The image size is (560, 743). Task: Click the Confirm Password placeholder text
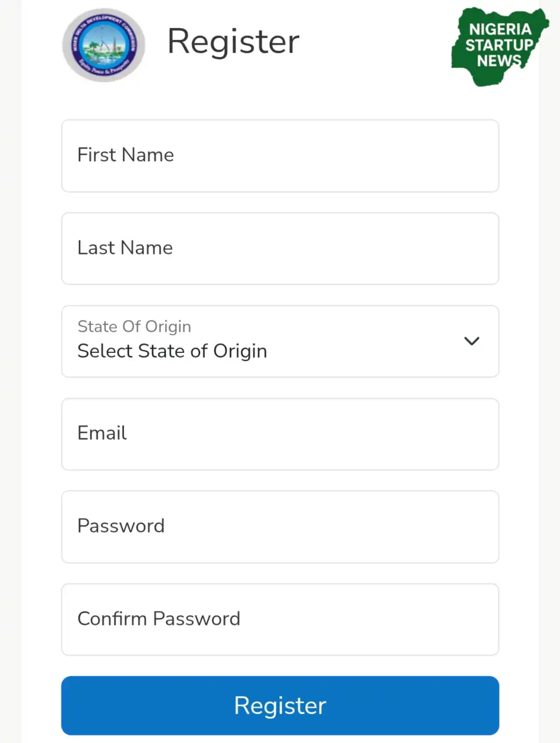(x=159, y=619)
